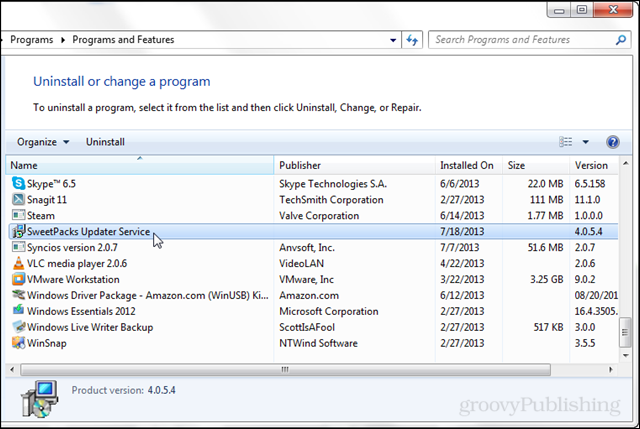The height and width of the screenshot is (429, 640).
Task: Click publisher TechSmith Corporation
Action: (331, 200)
